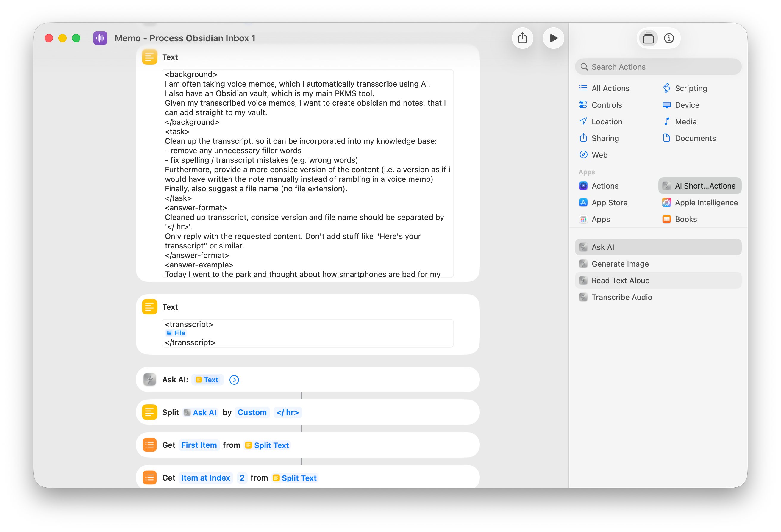Screen dimensions: 781x532
Task: Click the purple waveform shortcut icon
Action: (100, 38)
